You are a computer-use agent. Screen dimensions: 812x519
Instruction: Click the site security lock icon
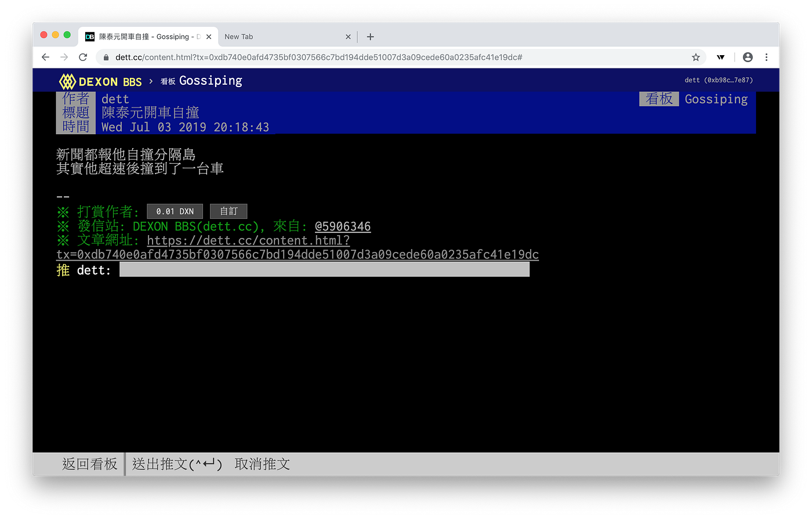[x=106, y=57]
